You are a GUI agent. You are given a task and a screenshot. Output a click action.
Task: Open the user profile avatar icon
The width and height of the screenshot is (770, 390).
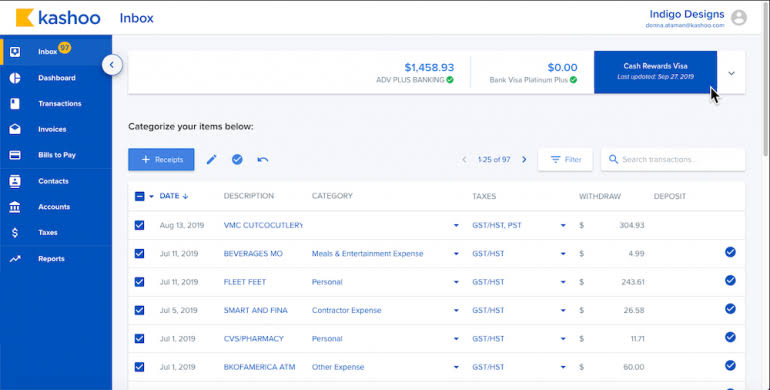click(739, 18)
